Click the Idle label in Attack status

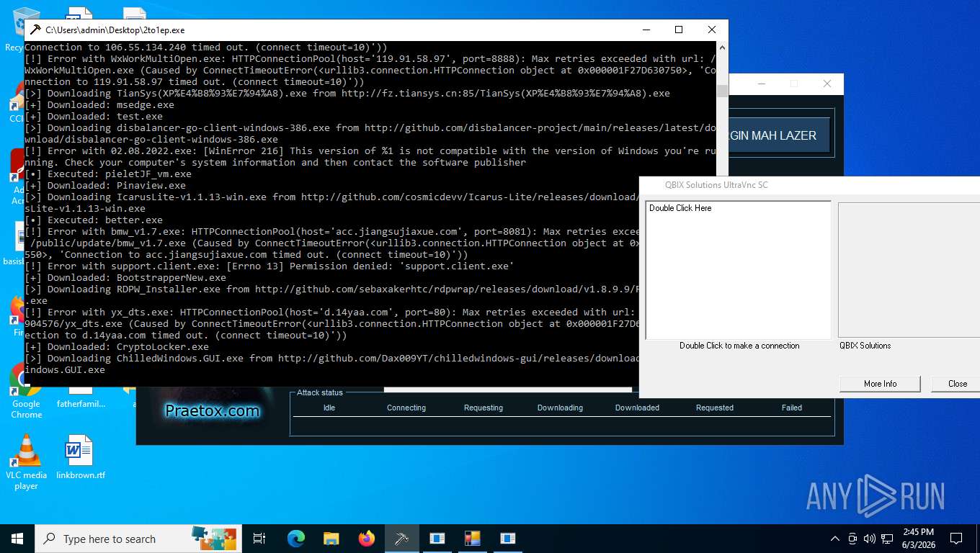coord(329,408)
